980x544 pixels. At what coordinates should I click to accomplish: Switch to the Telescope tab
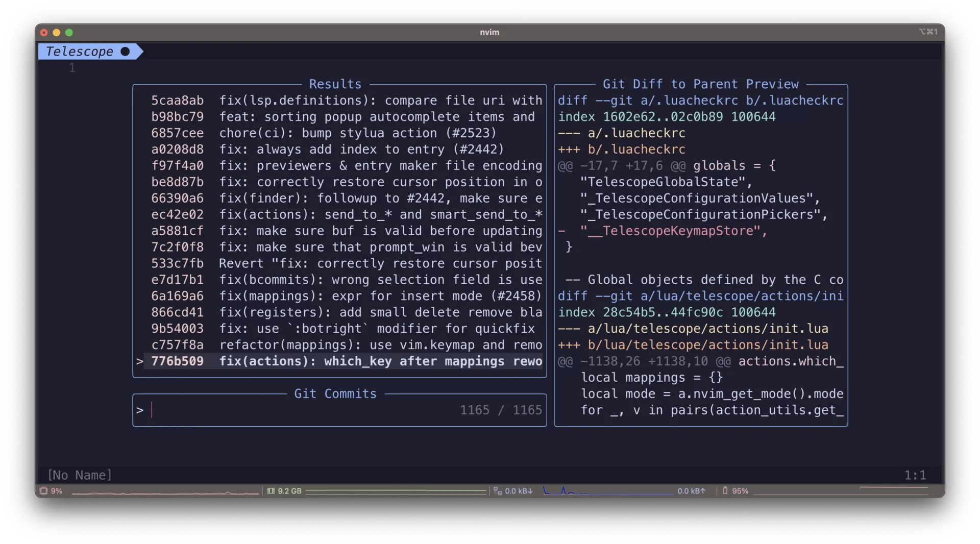pos(80,51)
